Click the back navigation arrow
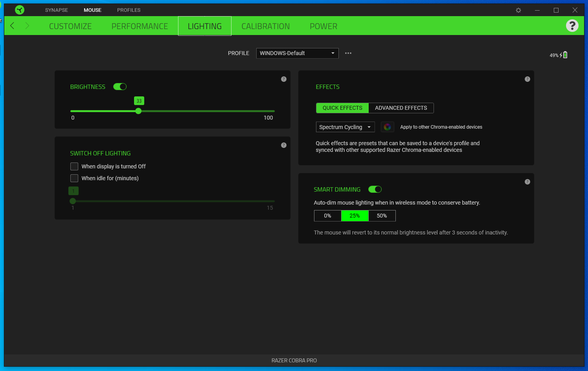Image resolution: width=588 pixels, height=371 pixels. pos(12,26)
